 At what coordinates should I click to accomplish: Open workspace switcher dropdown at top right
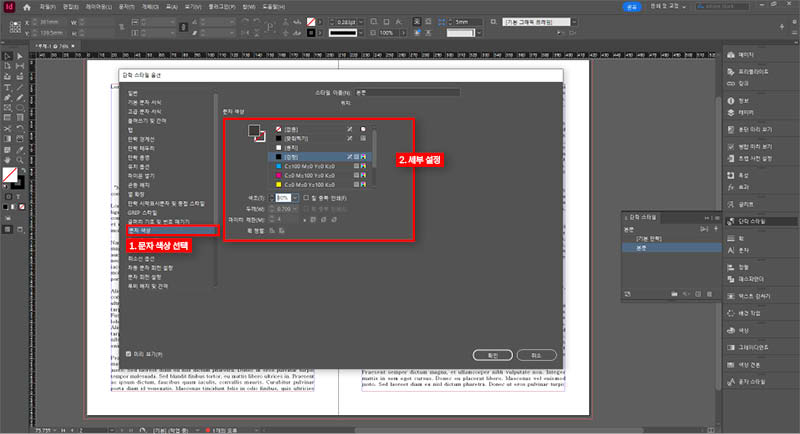click(668, 6)
